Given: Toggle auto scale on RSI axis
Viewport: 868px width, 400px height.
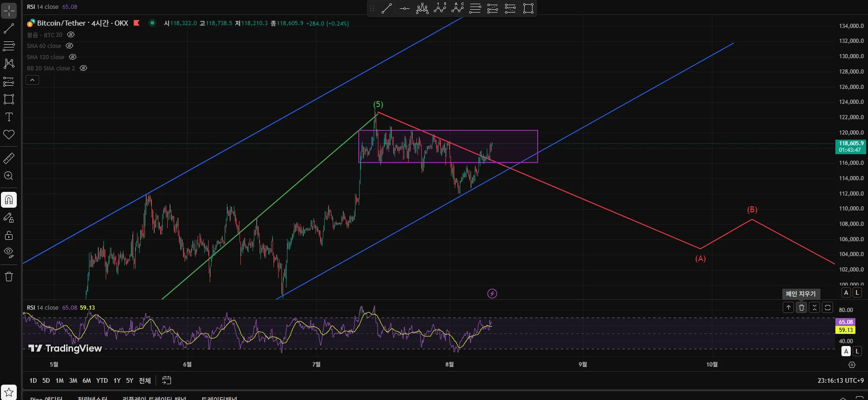Looking at the screenshot, I should click(x=846, y=351).
